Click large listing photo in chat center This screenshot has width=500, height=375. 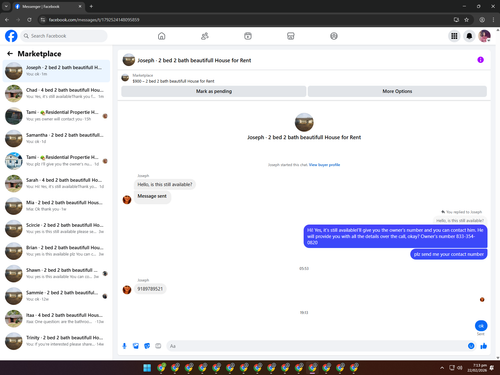(304, 122)
